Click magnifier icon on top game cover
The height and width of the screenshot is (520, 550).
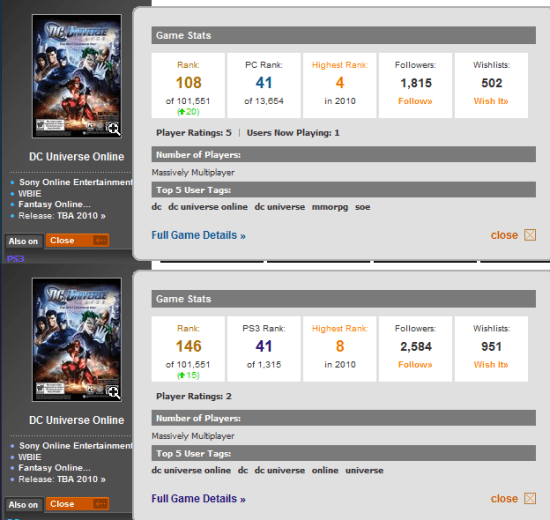point(114,129)
